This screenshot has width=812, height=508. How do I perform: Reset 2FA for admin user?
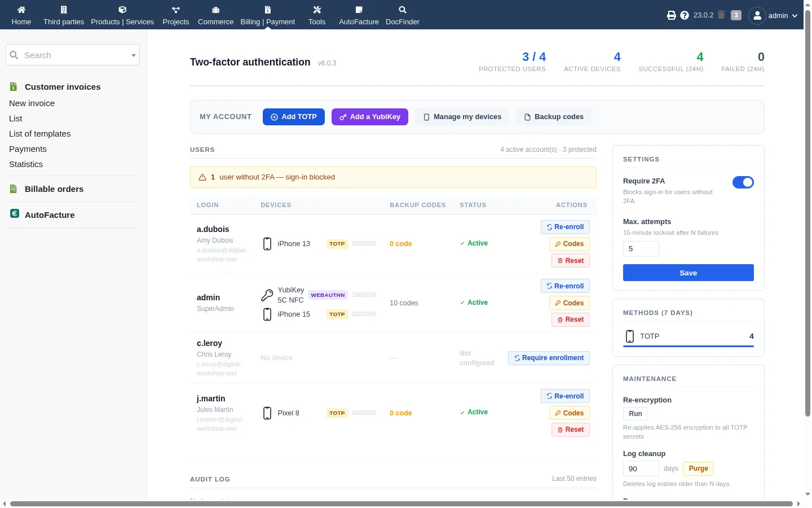[571, 319]
